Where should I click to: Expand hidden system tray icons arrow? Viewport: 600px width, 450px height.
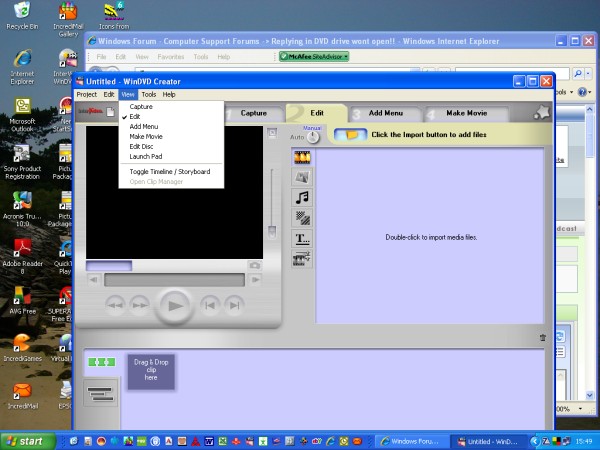coord(535,442)
